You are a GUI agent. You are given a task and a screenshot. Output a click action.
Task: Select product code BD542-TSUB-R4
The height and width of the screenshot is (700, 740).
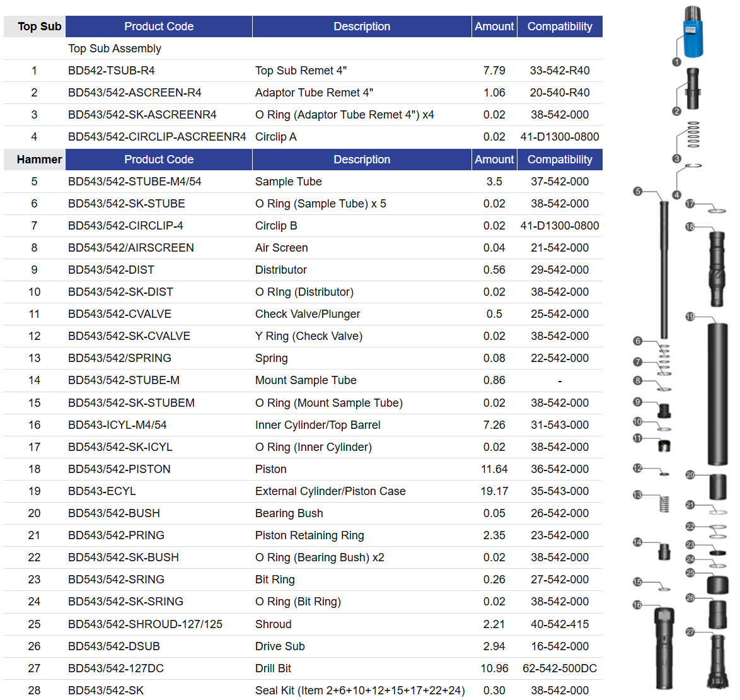[x=112, y=71]
